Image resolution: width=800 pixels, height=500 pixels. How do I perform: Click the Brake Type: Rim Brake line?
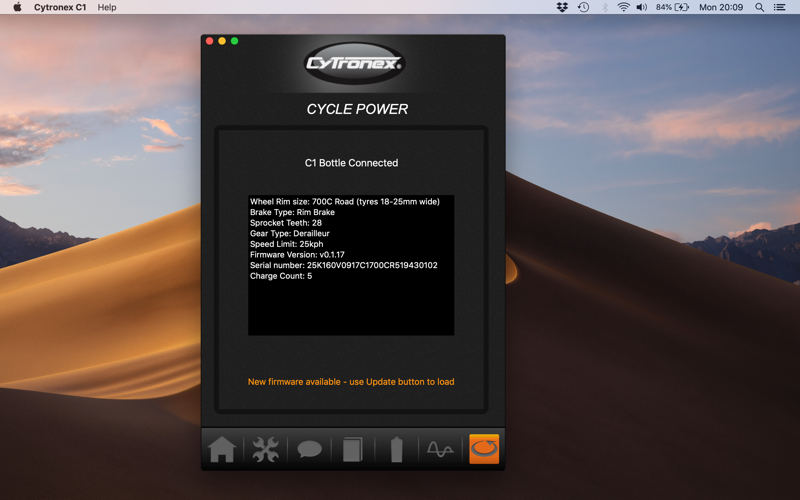coord(292,212)
